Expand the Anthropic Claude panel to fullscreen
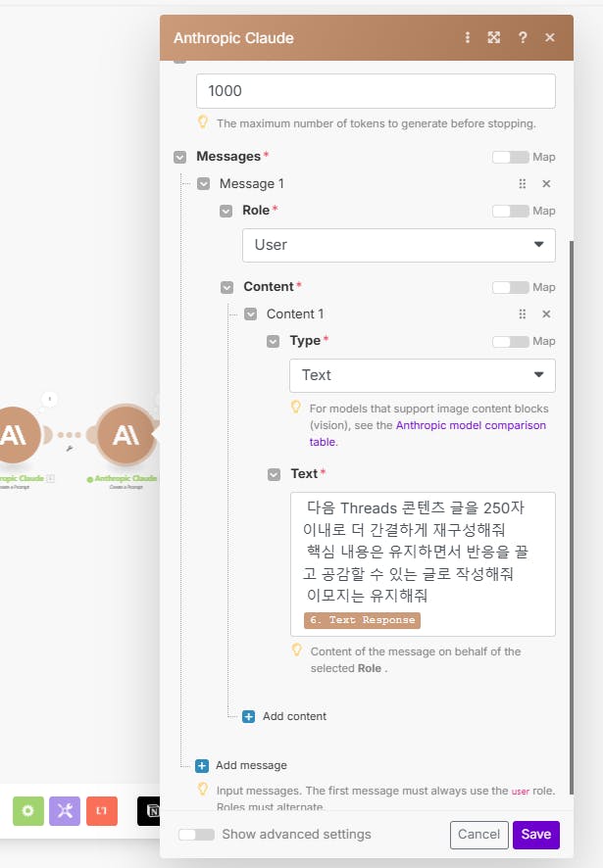 [x=494, y=37]
